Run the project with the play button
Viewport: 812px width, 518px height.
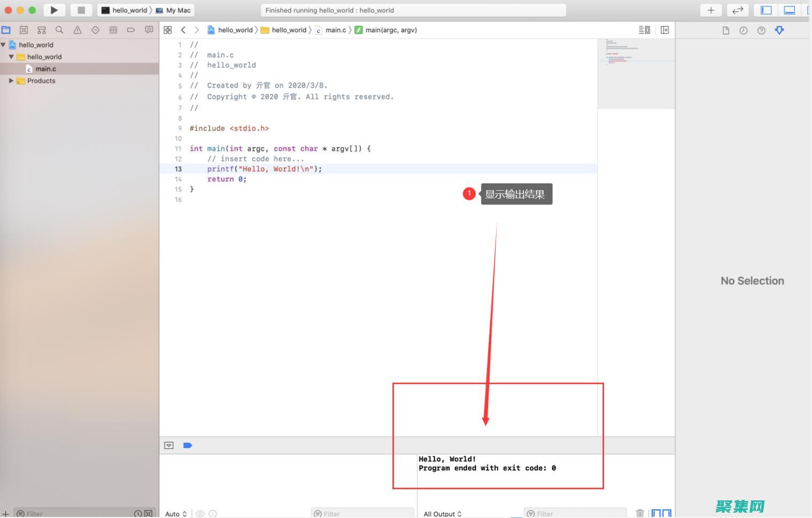click(x=53, y=10)
